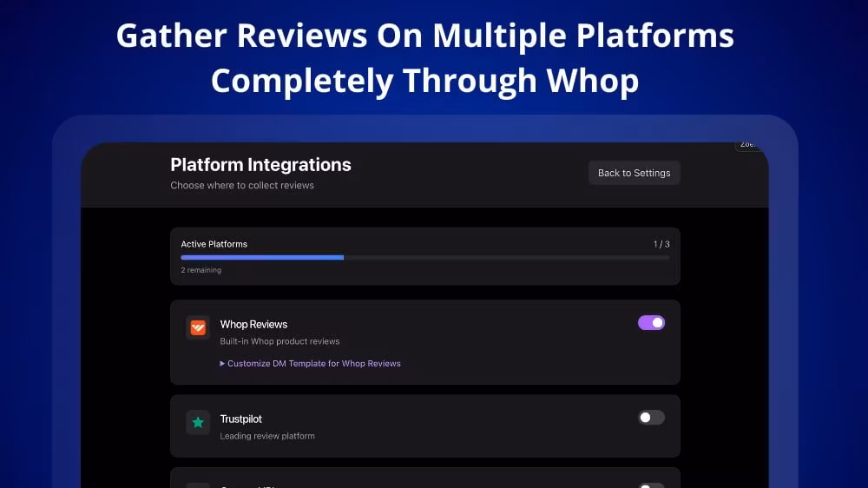Click the 1 / 3 platform counter
Viewport: 868px width, 488px height.
click(661, 244)
